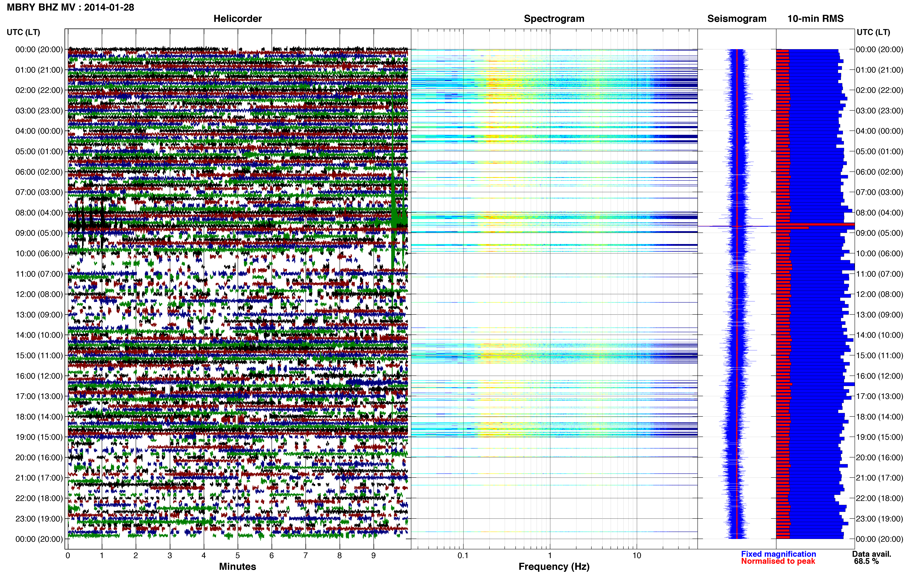Click 10:00 (06:00) on the RMS panel time axis
The height and width of the screenshot is (578, 924).
tap(879, 253)
